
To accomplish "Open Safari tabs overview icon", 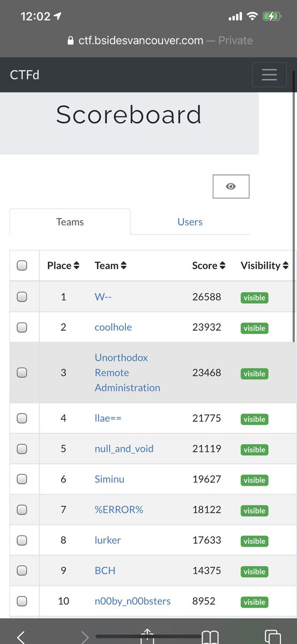I will (x=273, y=637).
